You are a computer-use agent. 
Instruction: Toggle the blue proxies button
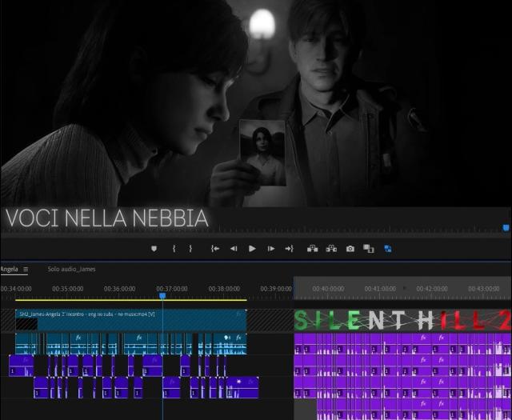pos(388,249)
